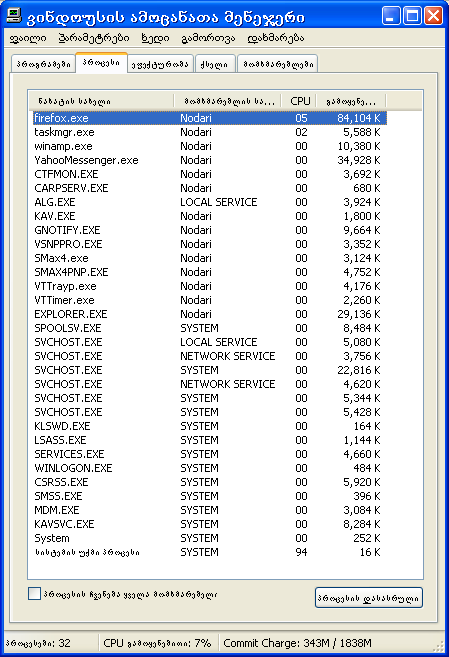Switch to the Users tab
Screen dimensions: 449x657
(278, 64)
